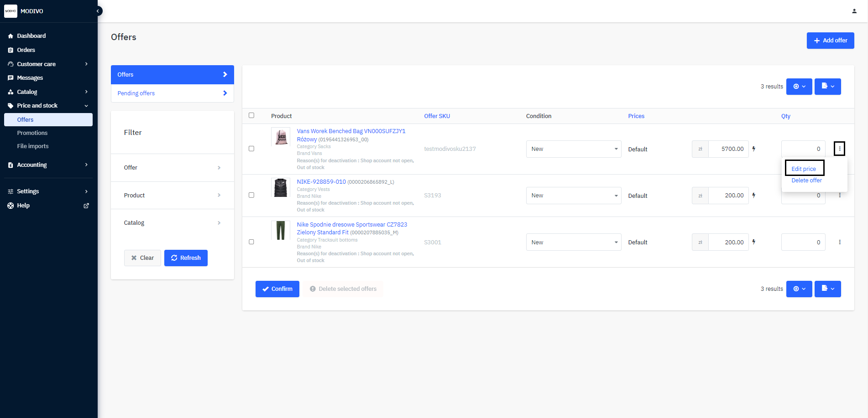This screenshot has height=418, width=868.
Task: Open the three-dot menu for the Nike Spodnie offer
Action: click(839, 242)
